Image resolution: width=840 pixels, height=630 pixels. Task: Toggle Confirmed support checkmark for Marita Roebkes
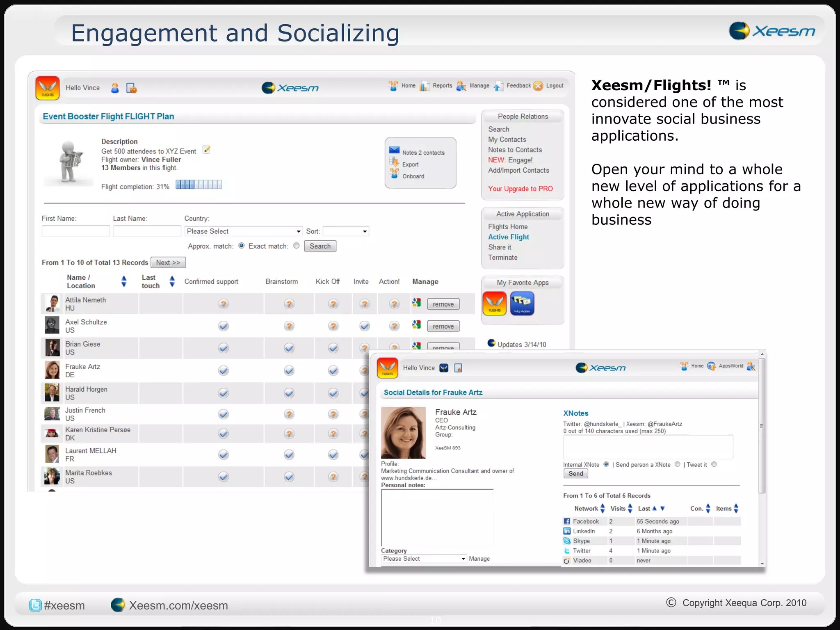(x=224, y=477)
